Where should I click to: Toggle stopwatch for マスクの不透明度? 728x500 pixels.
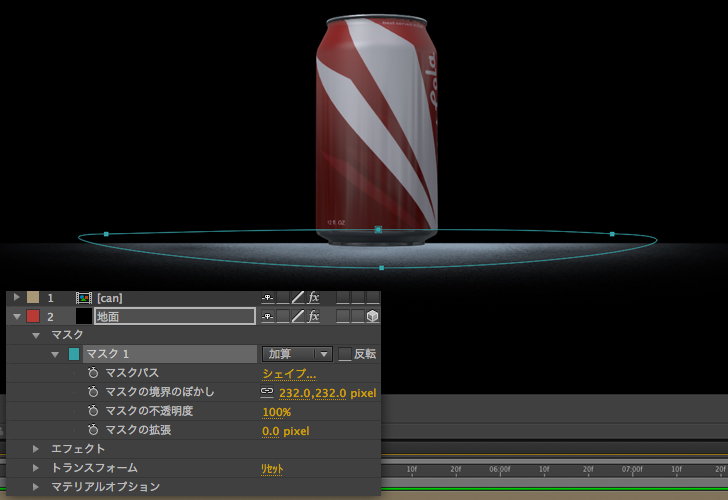point(93,411)
